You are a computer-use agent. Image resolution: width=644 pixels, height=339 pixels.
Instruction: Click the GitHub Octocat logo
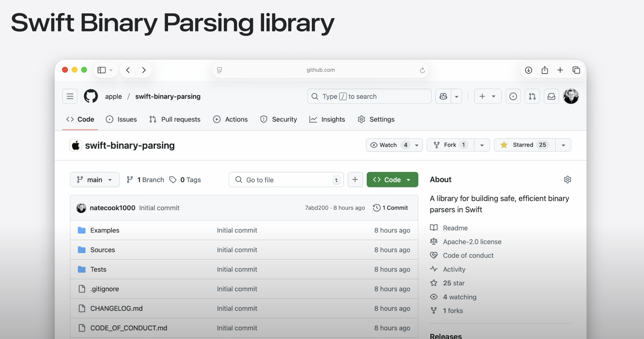coord(91,96)
